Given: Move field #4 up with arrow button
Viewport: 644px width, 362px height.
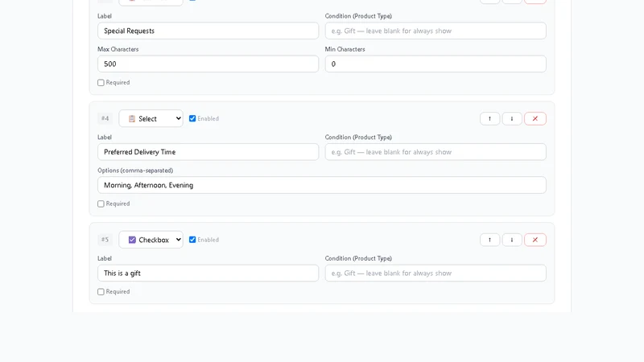Looking at the screenshot, I should [489, 118].
